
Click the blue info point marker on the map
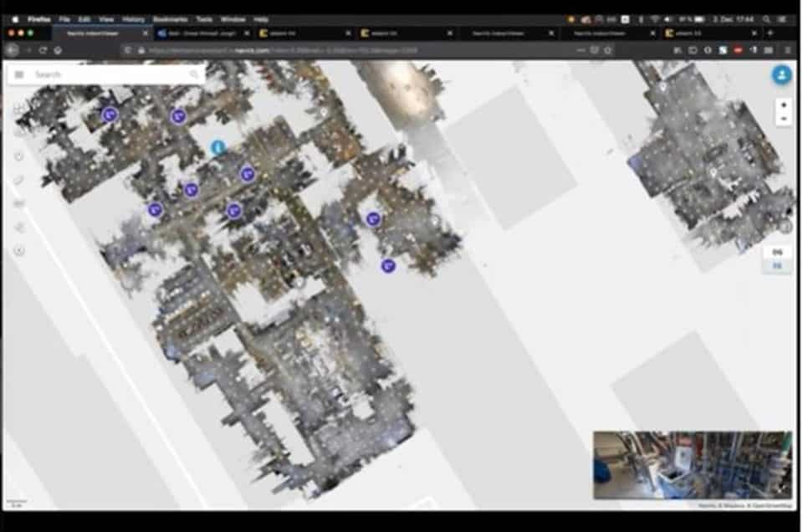coord(217,147)
